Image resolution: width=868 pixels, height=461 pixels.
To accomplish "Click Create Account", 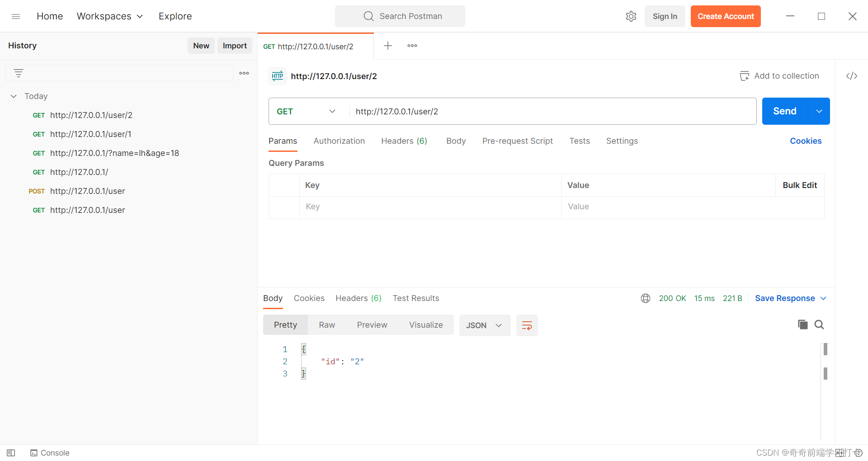I will pos(726,16).
